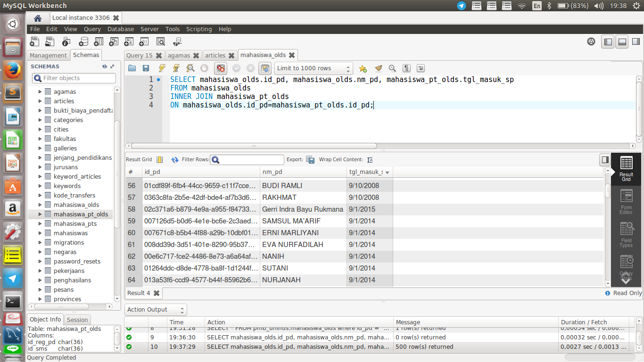Open the Action Output dropdown
The image size is (644, 362).
coord(156,310)
